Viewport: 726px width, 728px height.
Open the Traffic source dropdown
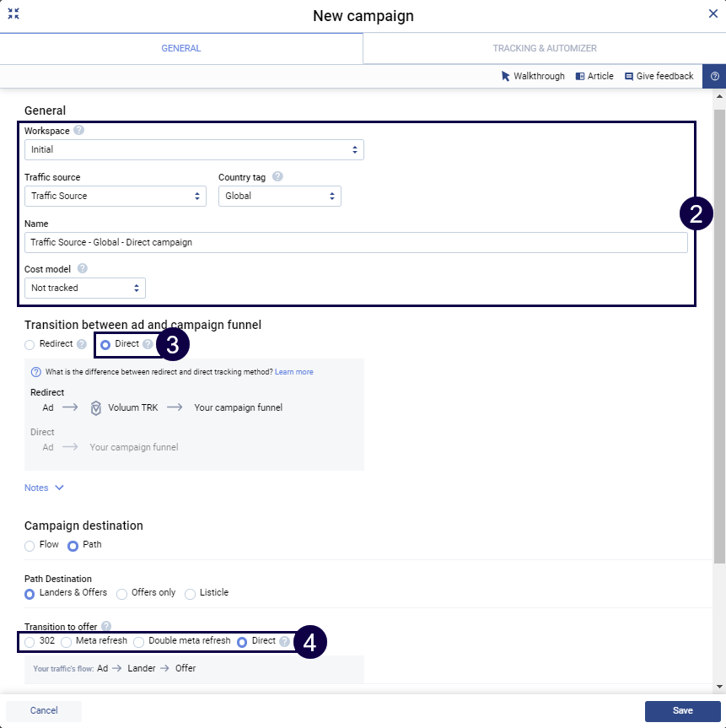coord(116,196)
